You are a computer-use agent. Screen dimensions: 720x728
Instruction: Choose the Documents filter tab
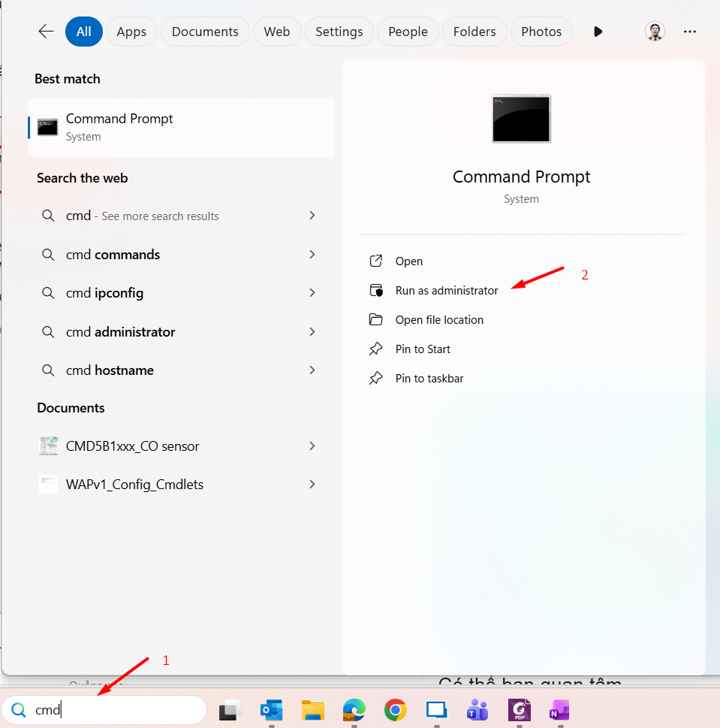point(205,32)
